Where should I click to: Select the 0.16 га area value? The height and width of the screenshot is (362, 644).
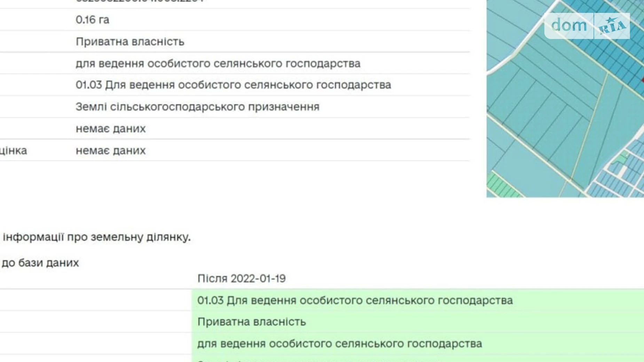point(92,20)
